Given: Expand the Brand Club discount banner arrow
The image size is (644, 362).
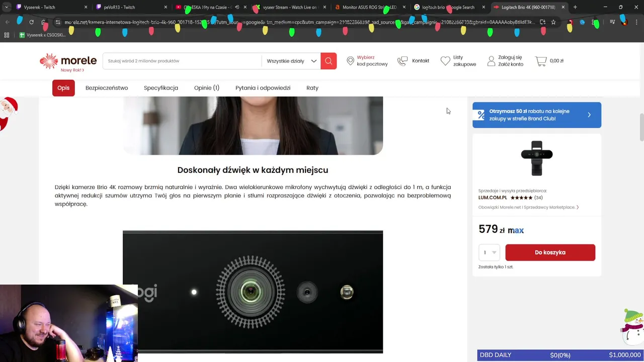Looking at the screenshot, I should point(589,115).
